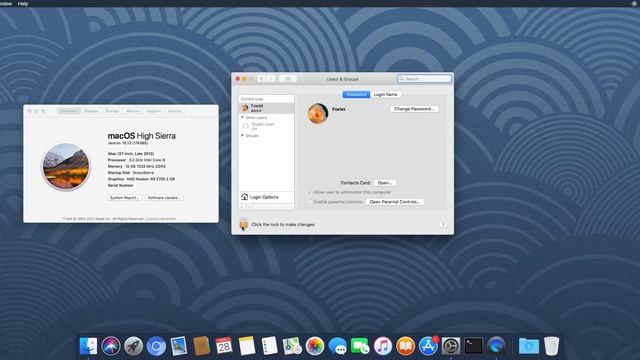This screenshot has width=640, height=360.
Task: Select Memory tab in About This Mac
Action: tap(133, 111)
